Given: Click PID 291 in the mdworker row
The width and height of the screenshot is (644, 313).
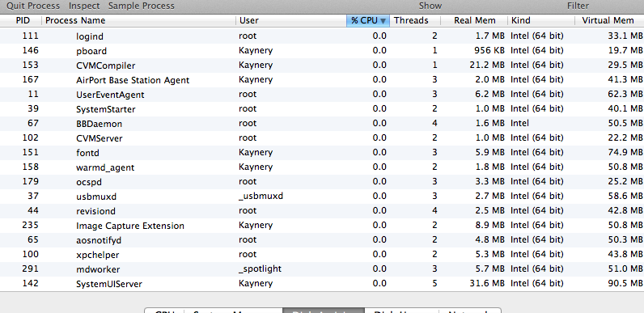Looking at the screenshot, I should tap(31, 269).
